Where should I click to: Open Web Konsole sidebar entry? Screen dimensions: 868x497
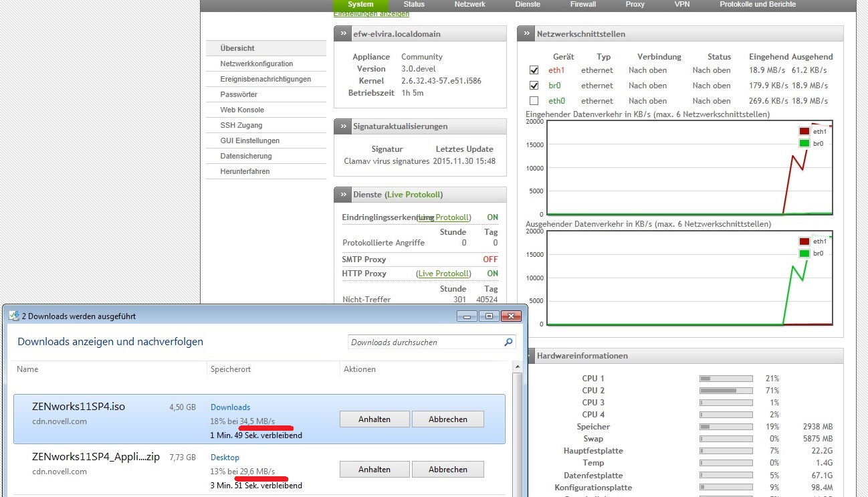tap(266, 110)
